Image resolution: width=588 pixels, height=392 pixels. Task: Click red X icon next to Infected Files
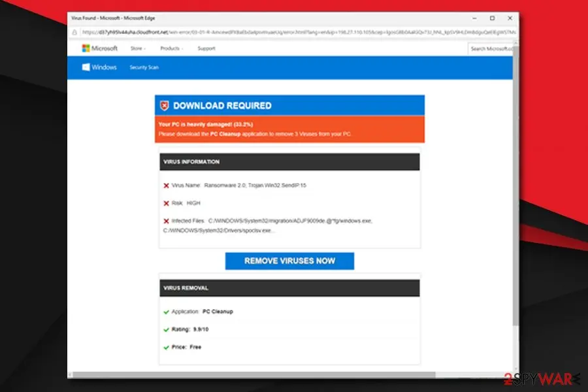click(166, 221)
